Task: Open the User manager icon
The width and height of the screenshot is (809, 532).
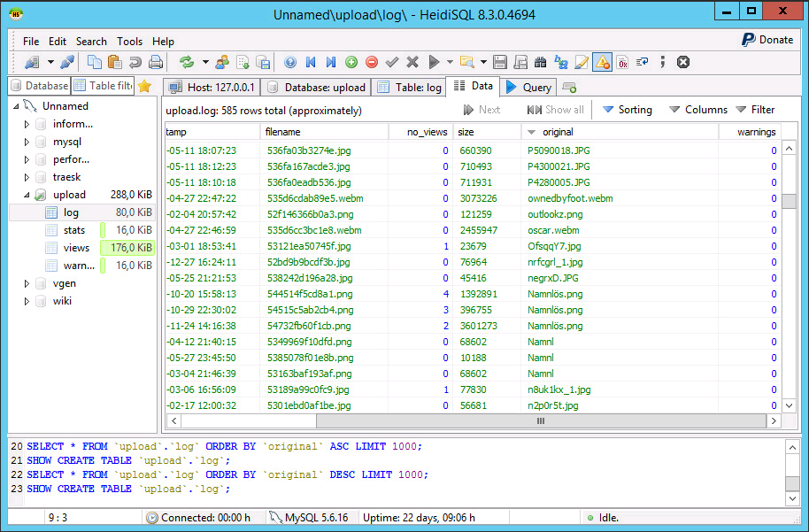Action: click(222, 63)
